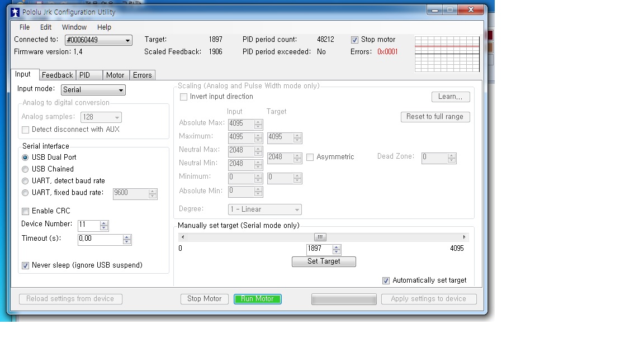
Task: Enable CRC checkbox
Action: pos(26,211)
